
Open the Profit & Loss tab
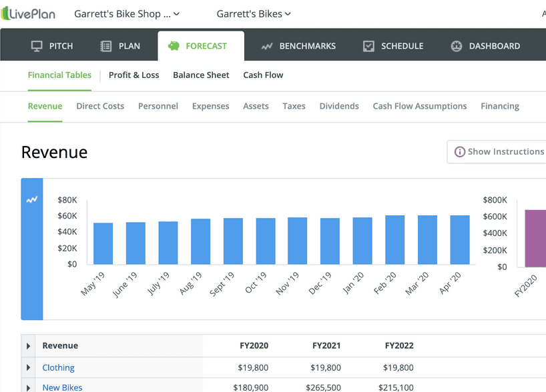(x=133, y=75)
